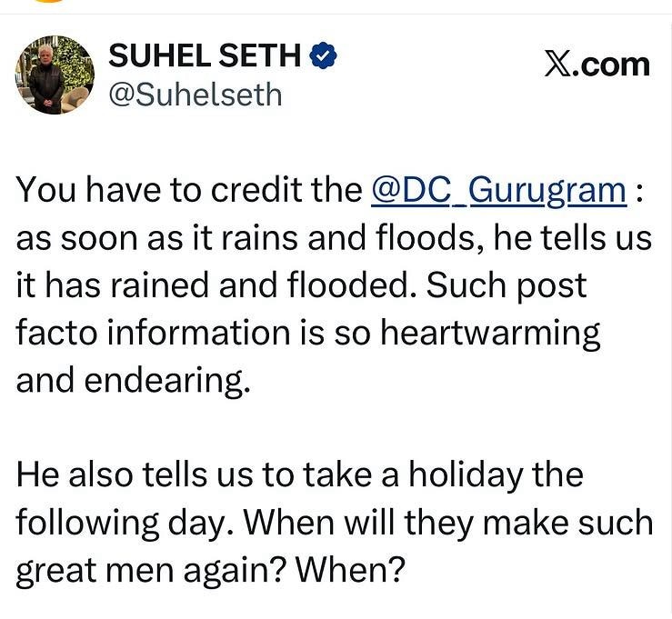
Task: Click the line "He also tells us to take"
Action: coord(299,474)
